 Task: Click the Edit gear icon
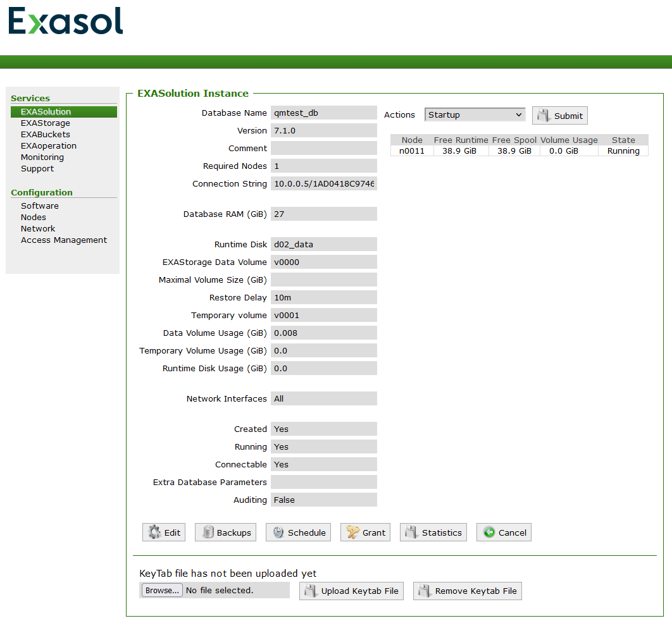154,532
